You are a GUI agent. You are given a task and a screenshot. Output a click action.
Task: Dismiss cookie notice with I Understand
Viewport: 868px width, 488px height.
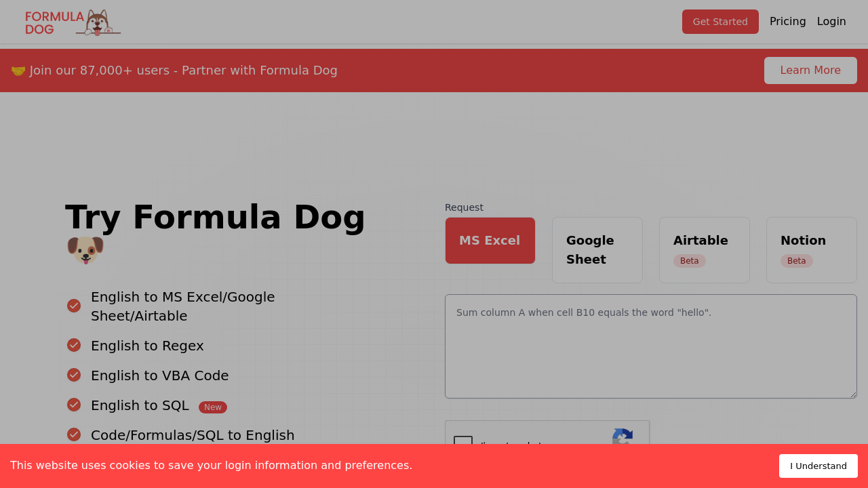[818, 466]
